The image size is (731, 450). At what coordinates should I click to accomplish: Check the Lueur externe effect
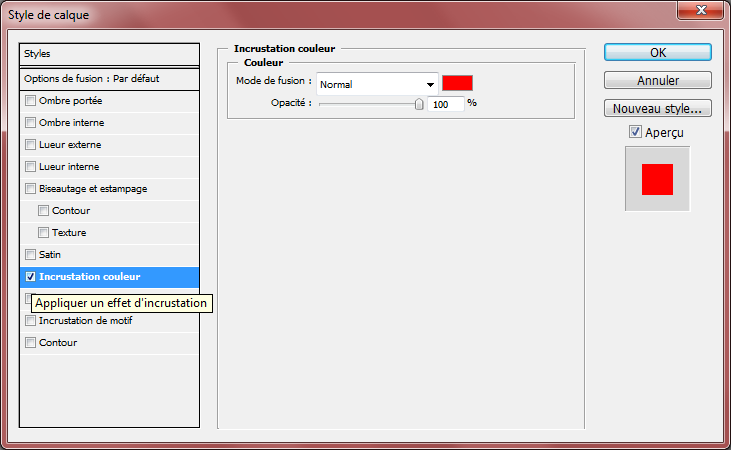click(31, 145)
